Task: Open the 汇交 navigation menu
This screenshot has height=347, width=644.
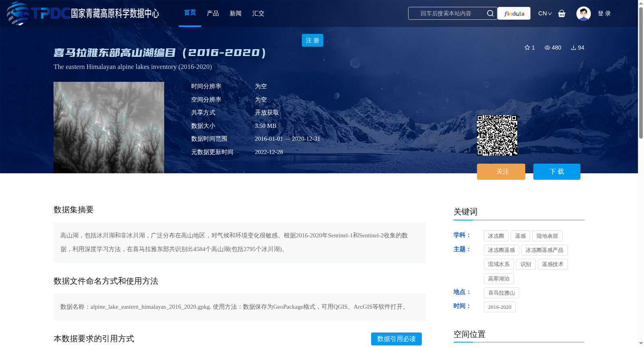Action: coord(258,13)
